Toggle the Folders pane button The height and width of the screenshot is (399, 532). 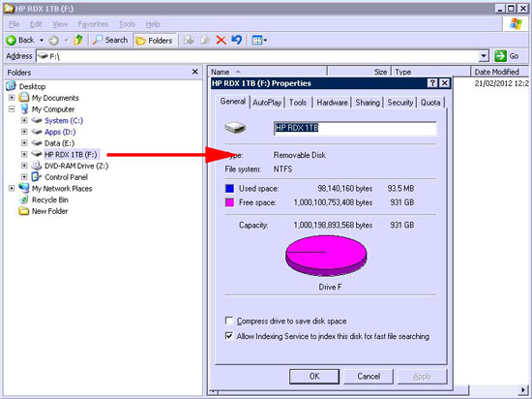(155, 41)
